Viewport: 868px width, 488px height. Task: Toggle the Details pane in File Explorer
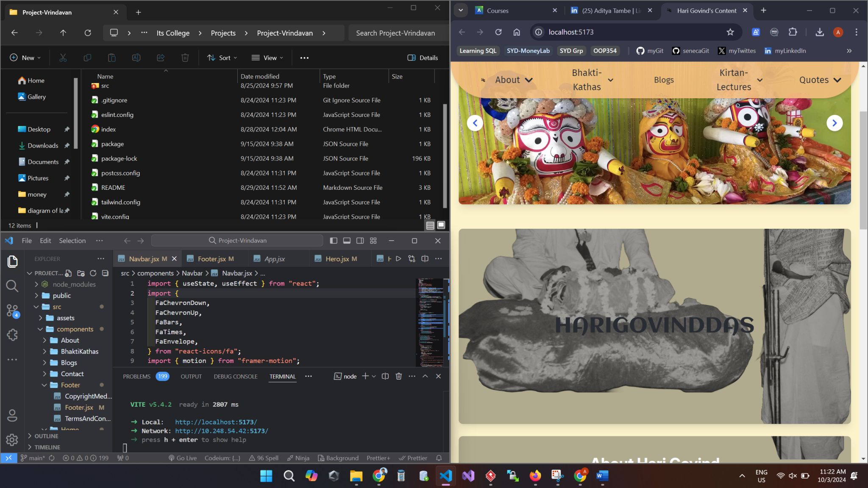[423, 58]
